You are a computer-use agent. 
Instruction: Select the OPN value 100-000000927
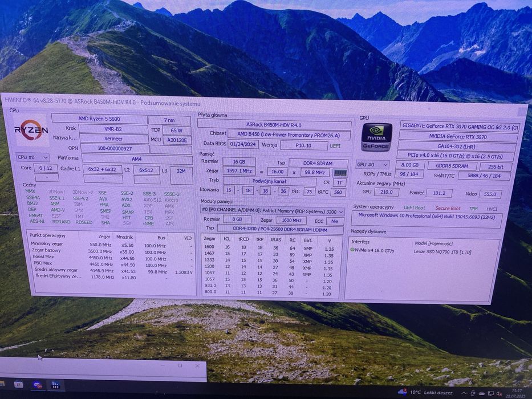point(115,148)
